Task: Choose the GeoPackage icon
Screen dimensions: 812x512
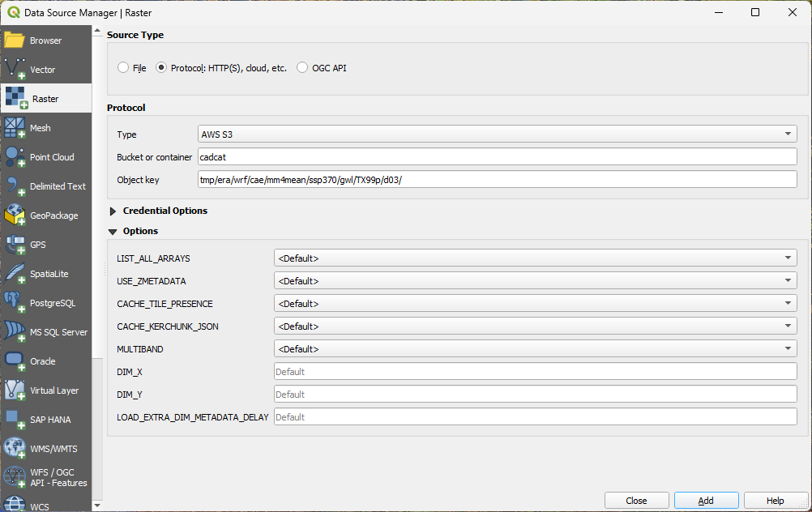Action: [x=15, y=215]
